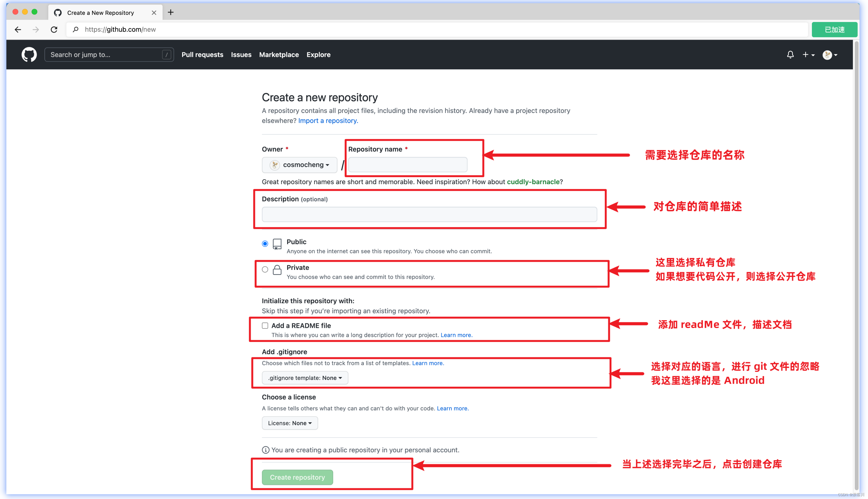Screen dimensions: 868x499
Task: Click the browser forward arrow
Action: [x=36, y=29]
